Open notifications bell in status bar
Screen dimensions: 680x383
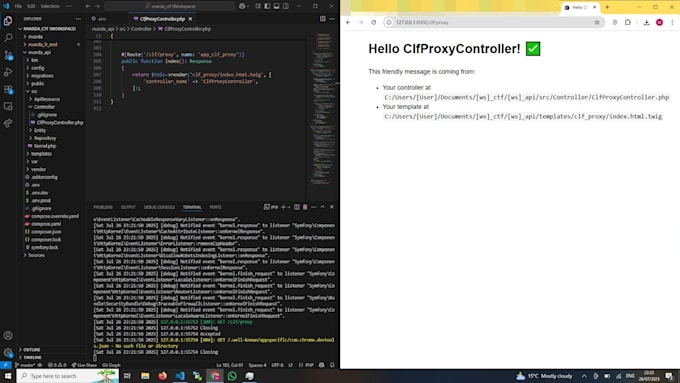tap(332, 365)
